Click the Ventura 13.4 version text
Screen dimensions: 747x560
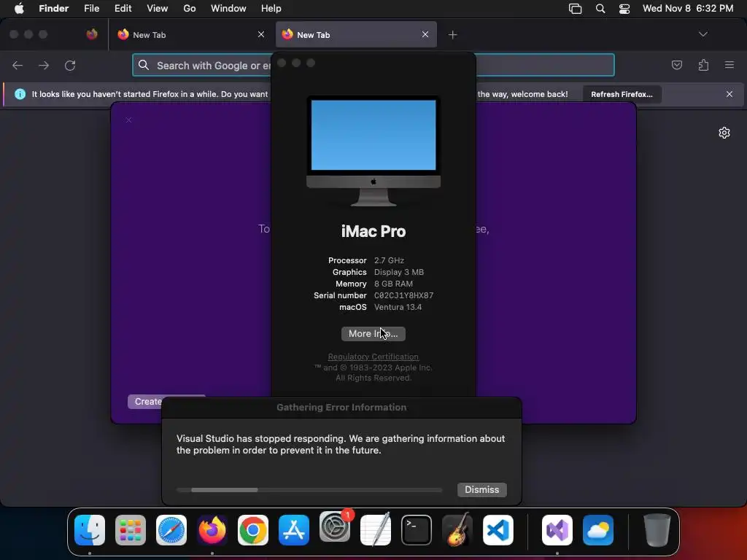pos(398,307)
